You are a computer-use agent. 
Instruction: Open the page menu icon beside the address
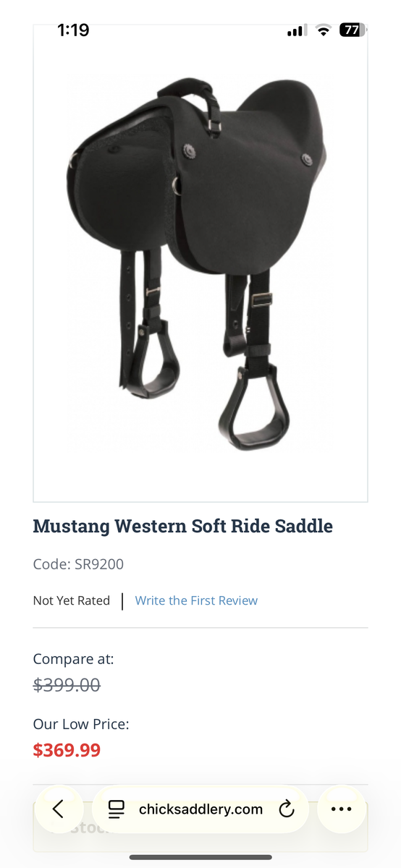(116, 809)
